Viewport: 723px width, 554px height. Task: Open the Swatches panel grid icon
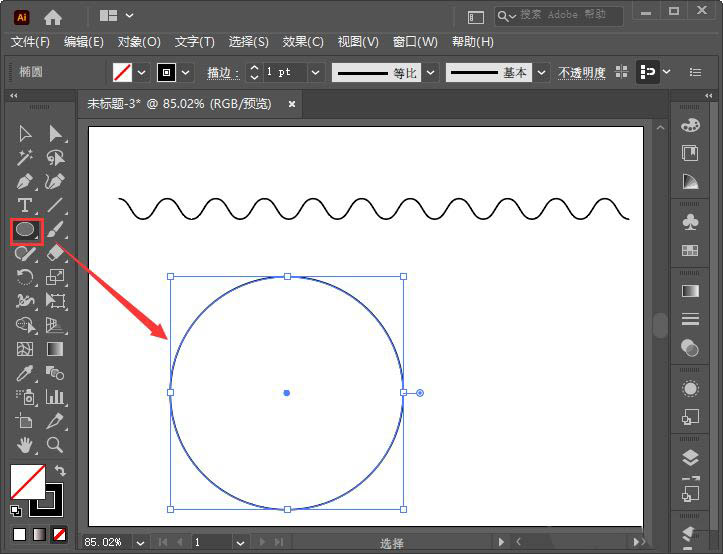(690, 250)
